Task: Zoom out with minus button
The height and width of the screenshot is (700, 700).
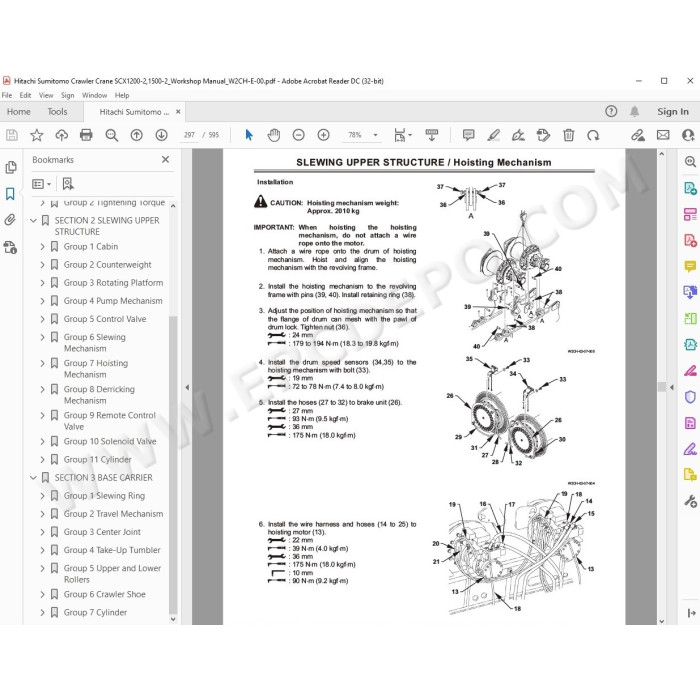Action: tap(299, 135)
